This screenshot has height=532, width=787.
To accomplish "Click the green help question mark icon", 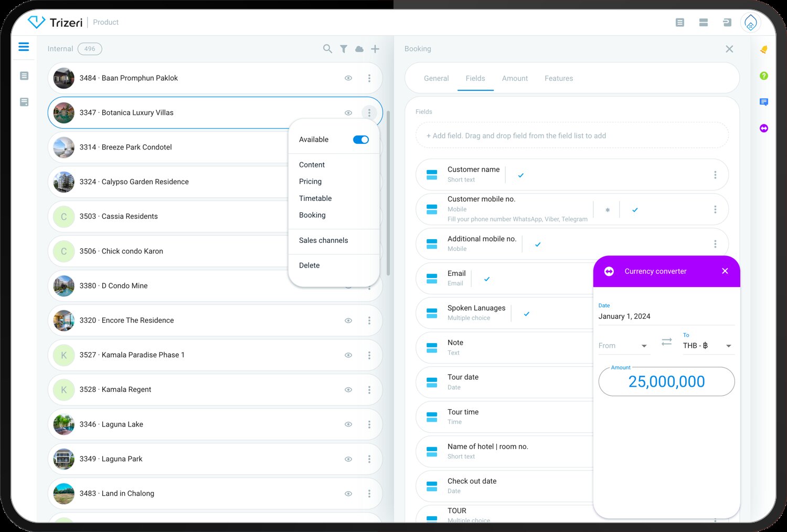I will pyautogui.click(x=764, y=76).
